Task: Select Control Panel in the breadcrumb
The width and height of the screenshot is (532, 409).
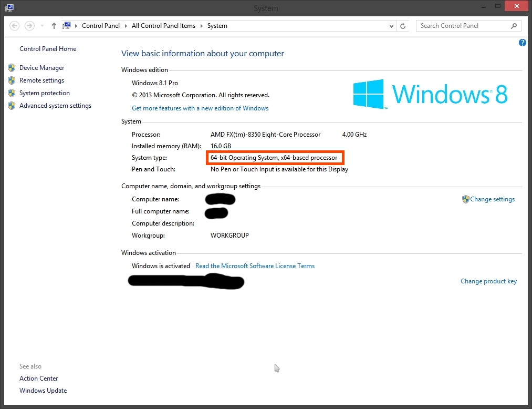Action: pos(101,26)
